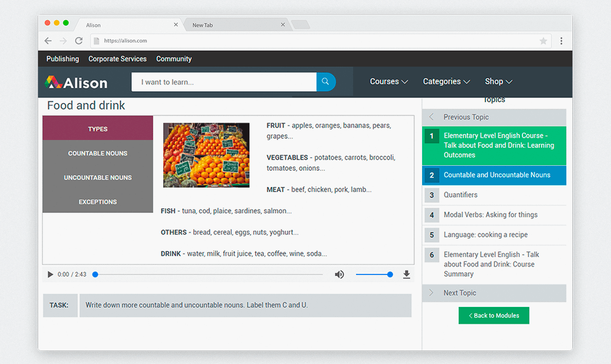The image size is (611, 364).
Task: Bookmark the page with the star icon
Action: point(543,41)
